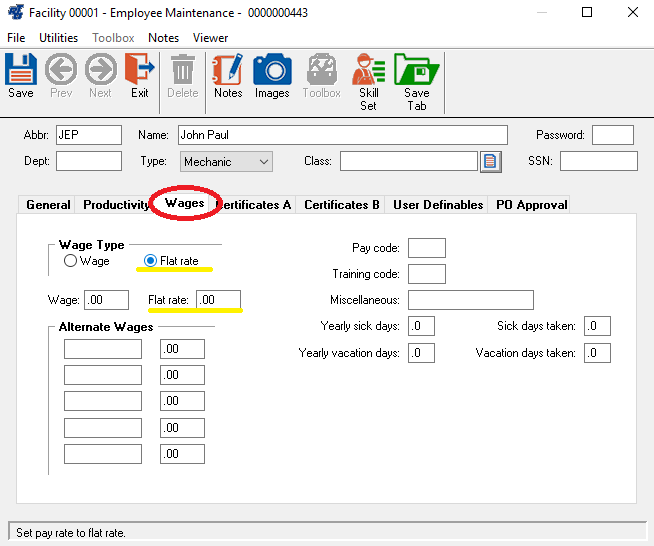Click the Pay code input field
The height and width of the screenshot is (546, 654).
[427, 248]
